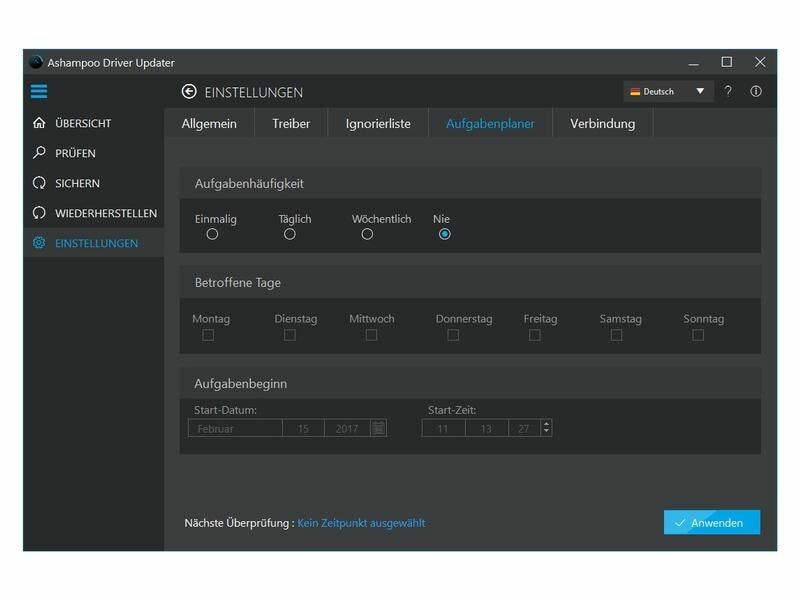Open the Start-Datum calendar picker icon
The height and width of the screenshot is (600, 800).
(378, 428)
